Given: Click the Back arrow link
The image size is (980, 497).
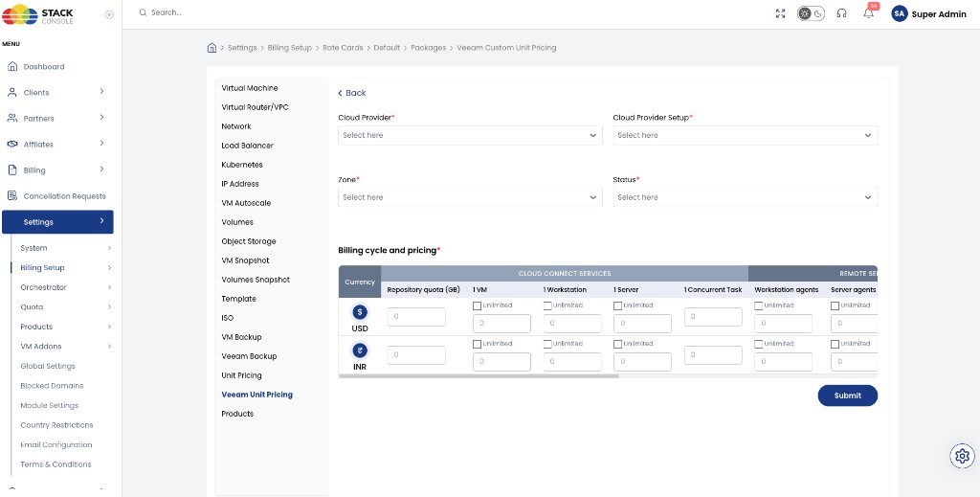Looking at the screenshot, I should point(352,93).
